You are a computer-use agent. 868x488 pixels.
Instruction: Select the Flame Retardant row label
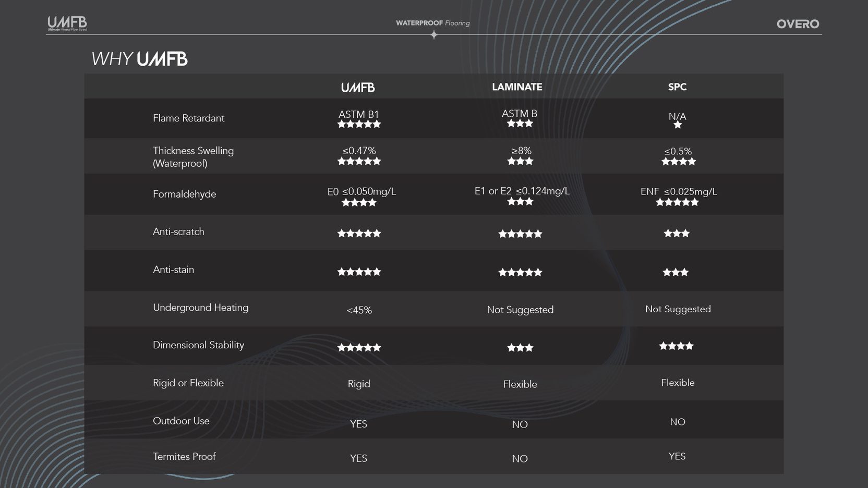coord(188,118)
